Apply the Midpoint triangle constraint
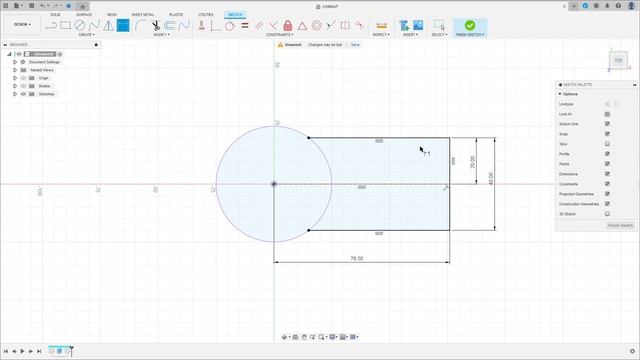640x360 pixels. coord(302,26)
